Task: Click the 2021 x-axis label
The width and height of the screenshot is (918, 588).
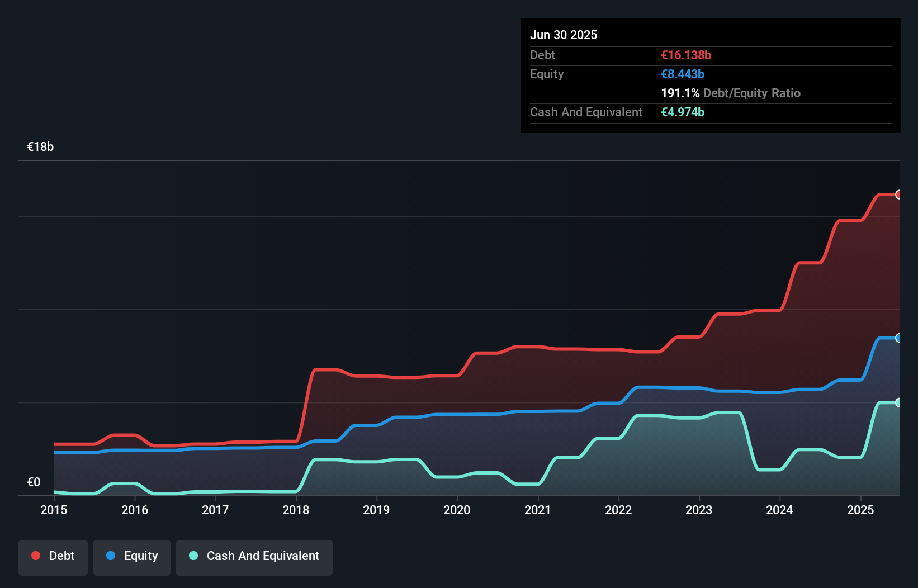Action: coord(538,510)
